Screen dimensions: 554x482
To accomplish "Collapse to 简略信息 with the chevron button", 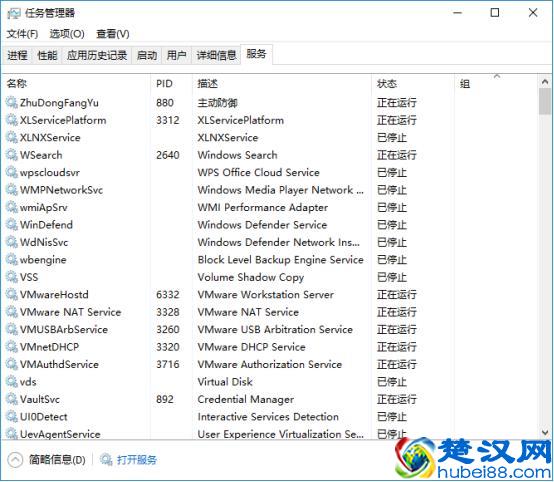I will pos(15,460).
